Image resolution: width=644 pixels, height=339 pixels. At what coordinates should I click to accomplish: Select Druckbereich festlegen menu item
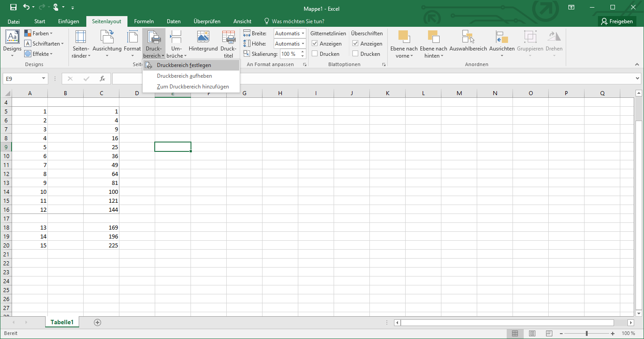191,65
